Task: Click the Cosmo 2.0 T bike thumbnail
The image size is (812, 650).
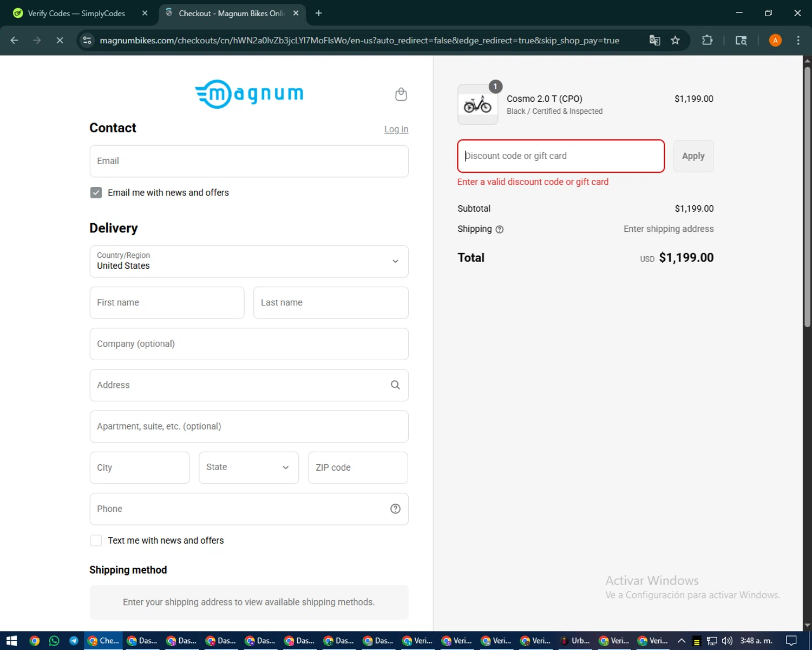Action: [x=477, y=105]
